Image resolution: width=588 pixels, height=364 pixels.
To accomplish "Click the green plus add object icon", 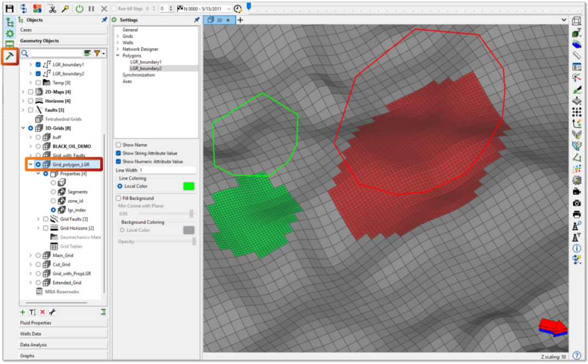I will [x=23, y=312].
